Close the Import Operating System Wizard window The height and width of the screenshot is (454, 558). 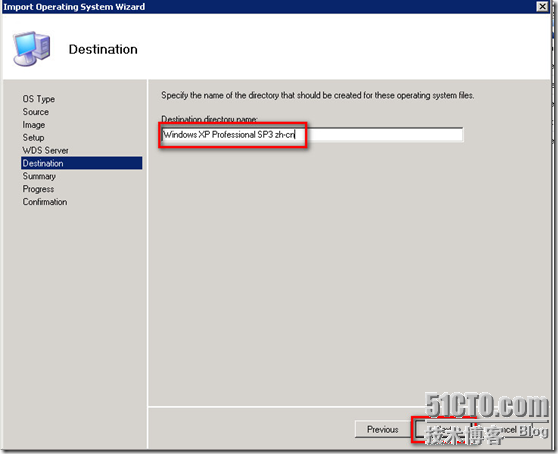pyautogui.click(x=542, y=6)
